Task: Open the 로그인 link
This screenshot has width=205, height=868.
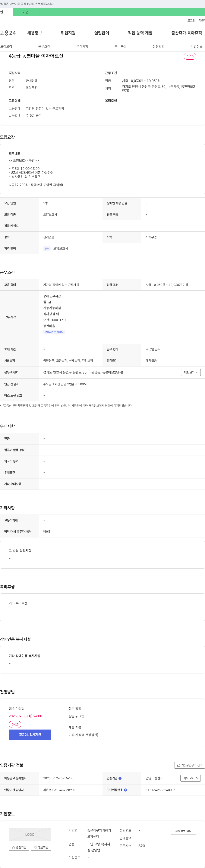Action: coord(191,21)
